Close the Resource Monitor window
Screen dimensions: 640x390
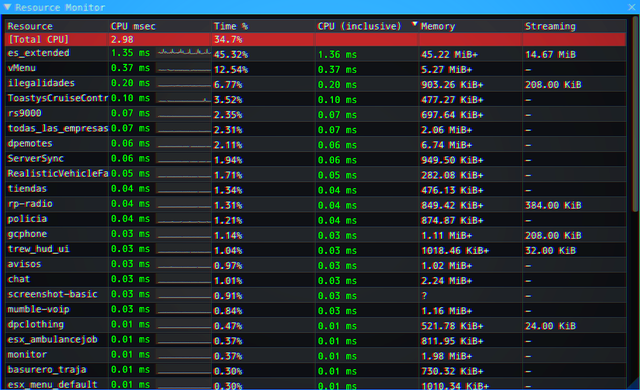pos(631,7)
